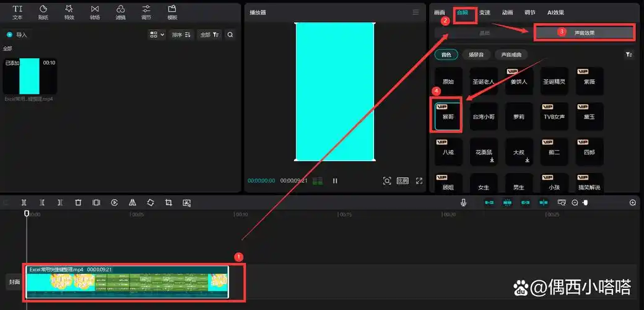Select the 声音成曲 category pill

click(511, 55)
